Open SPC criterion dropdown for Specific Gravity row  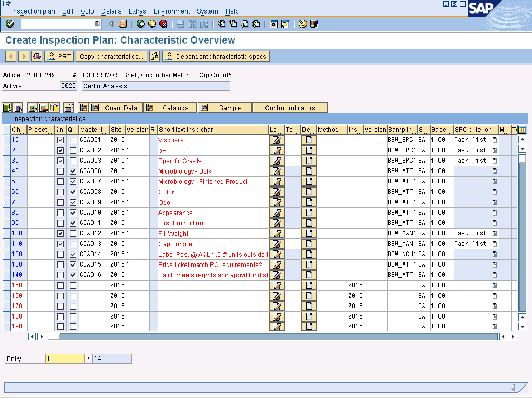pos(495,161)
